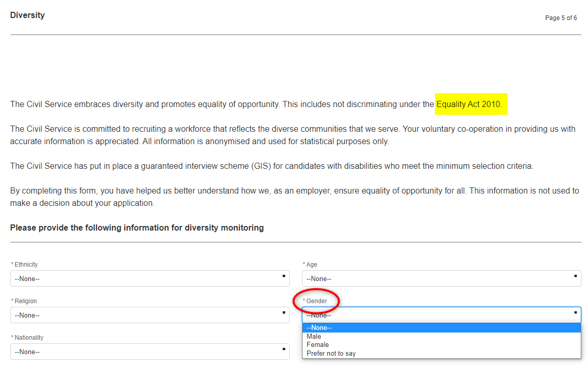Open the Ethnicity dropdown showing --None--
588x367 pixels.
click(149, 278)
